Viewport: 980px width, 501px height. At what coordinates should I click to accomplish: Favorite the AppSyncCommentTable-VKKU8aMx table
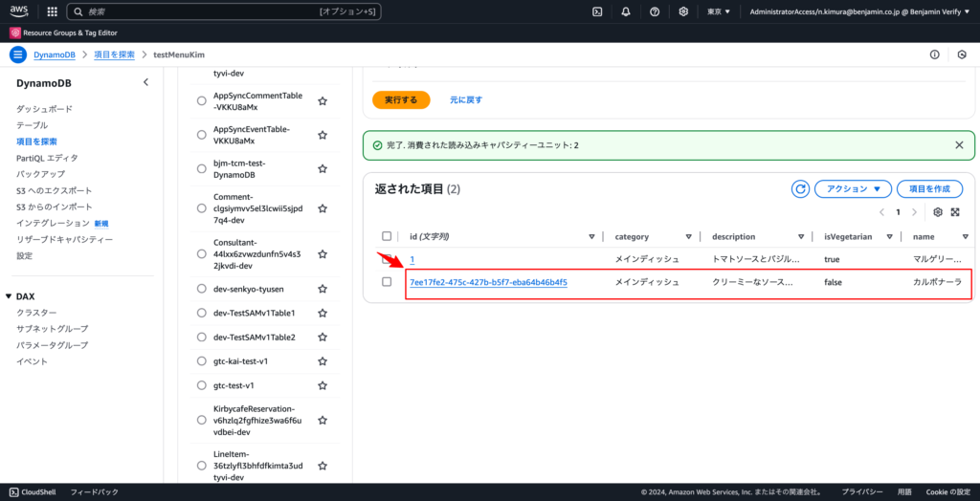pos(323,101)
